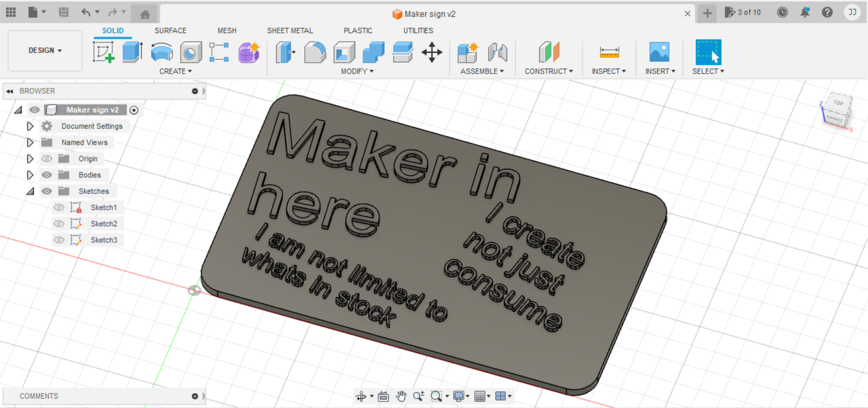This screenshot has height=408, width=868.
Task: Hide the Bodies folder
Action: [x=47, y=175]
